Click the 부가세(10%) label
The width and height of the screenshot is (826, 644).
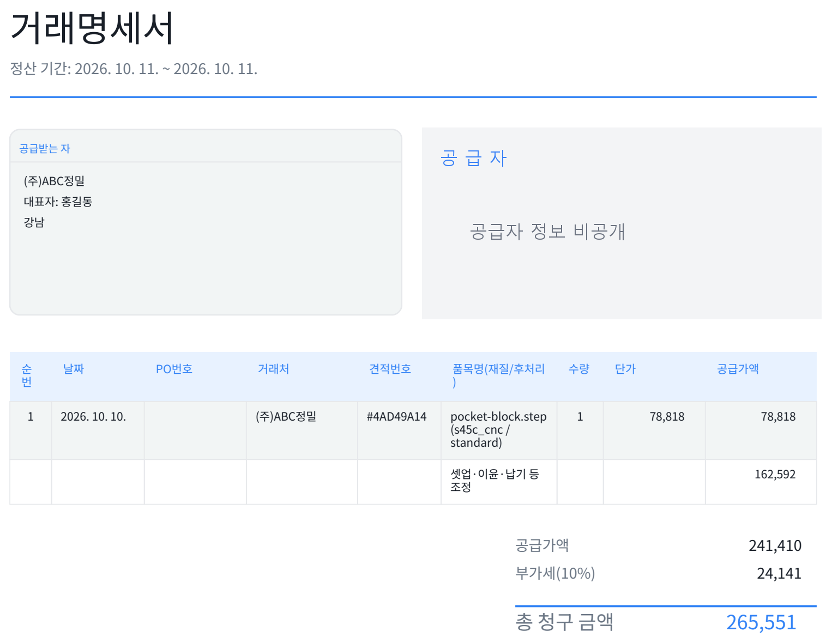click(555, 573)
